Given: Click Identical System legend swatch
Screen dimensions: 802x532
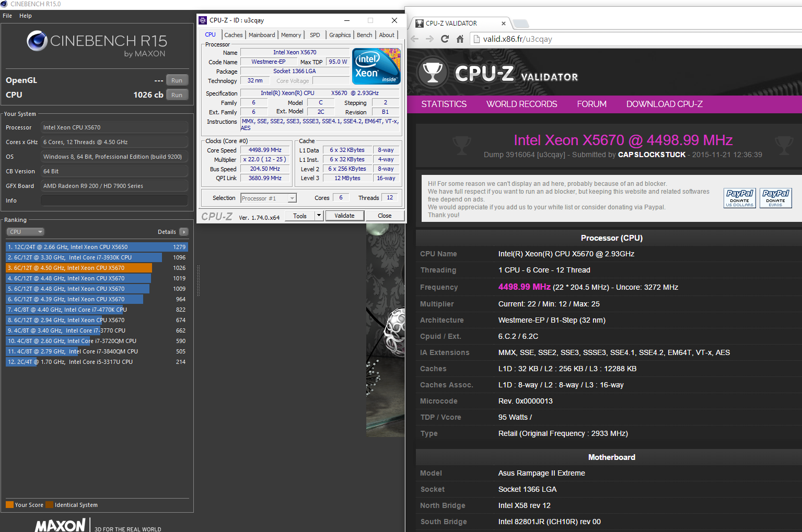Looking at the screenshot, I should pyautogui.click(x=49, y=505).
